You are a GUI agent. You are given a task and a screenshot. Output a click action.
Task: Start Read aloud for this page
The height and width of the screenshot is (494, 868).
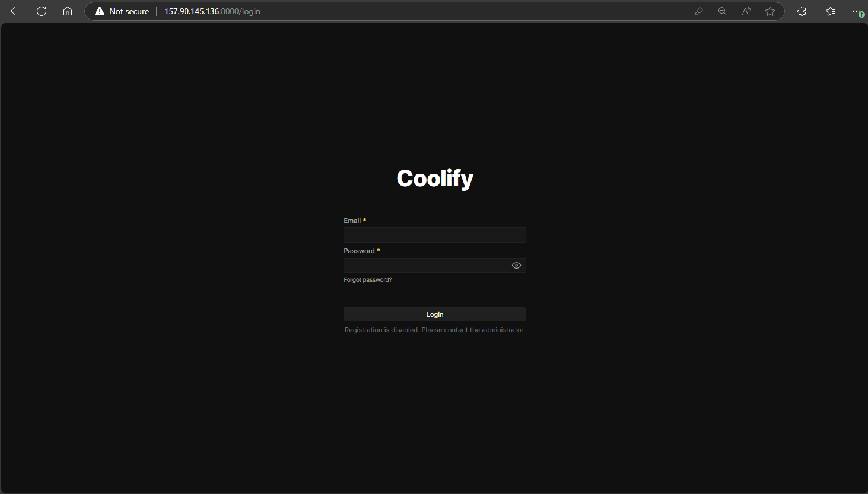pyautogui.click(x=746, y=11)
